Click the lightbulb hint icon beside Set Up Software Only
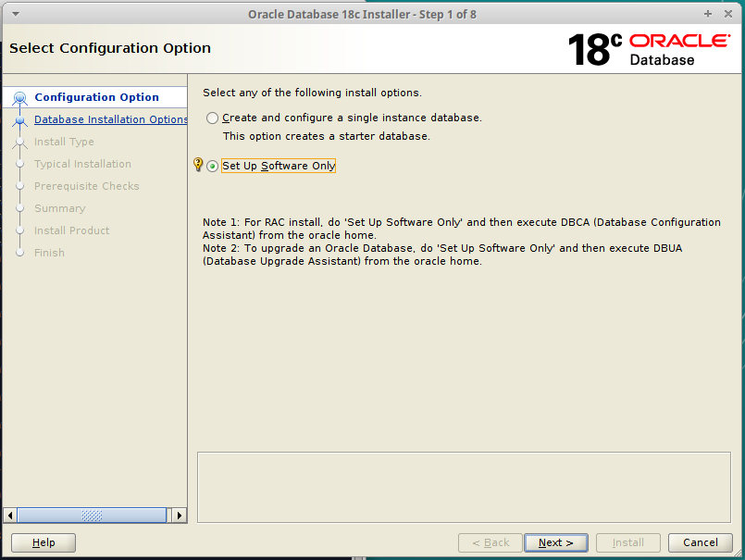Image resolution: width=745 pixels, height=560 pixels. point(198,165)
